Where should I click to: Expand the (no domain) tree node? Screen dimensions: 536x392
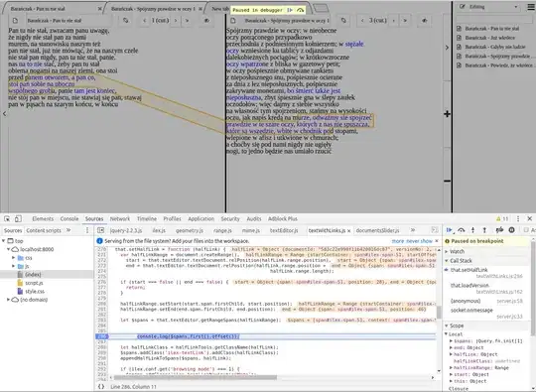(x=8, y=300)
